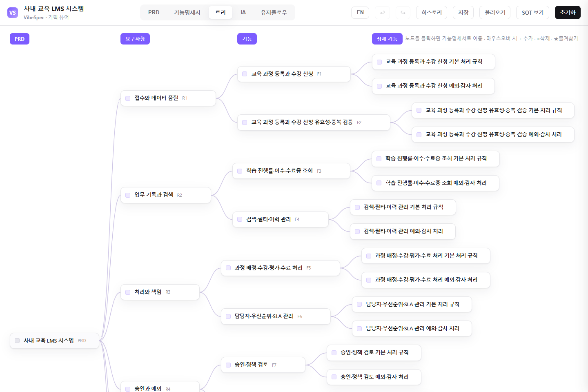588x392 pixels.
Task: Open 교육 과정 등록과 수강 신청 F1 node
Action: tap(294, 74)
